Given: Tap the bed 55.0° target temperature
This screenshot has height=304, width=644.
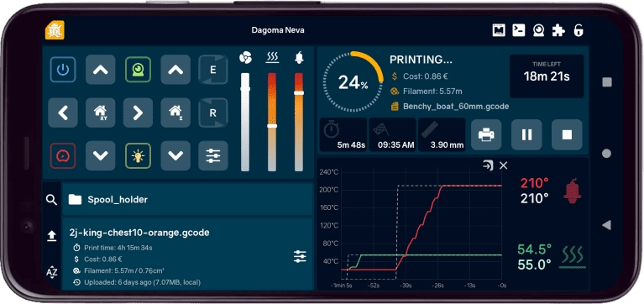Looking at the screenshot, I should click(x=534, y=265).
